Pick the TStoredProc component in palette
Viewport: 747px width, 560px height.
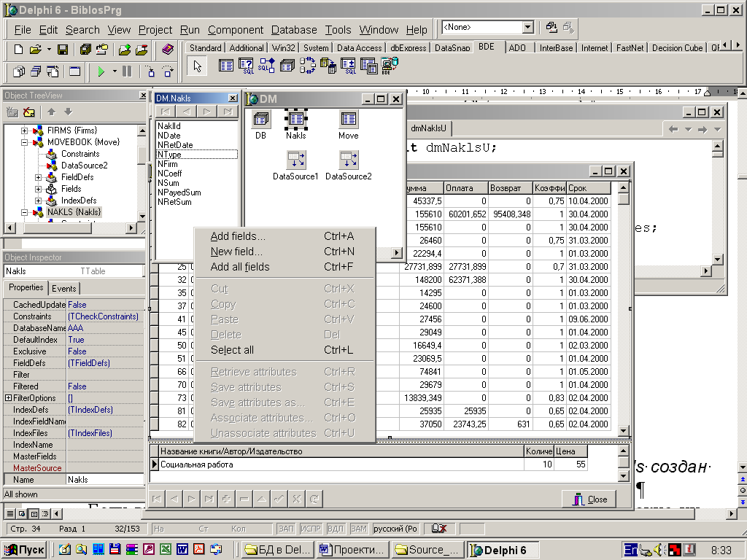[267, 66]
